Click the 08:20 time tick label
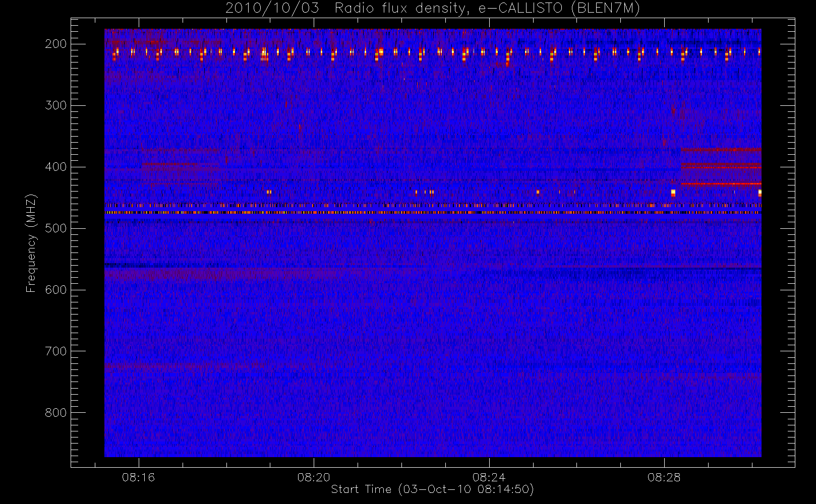816x504 pixels. (x=314, y=477)
